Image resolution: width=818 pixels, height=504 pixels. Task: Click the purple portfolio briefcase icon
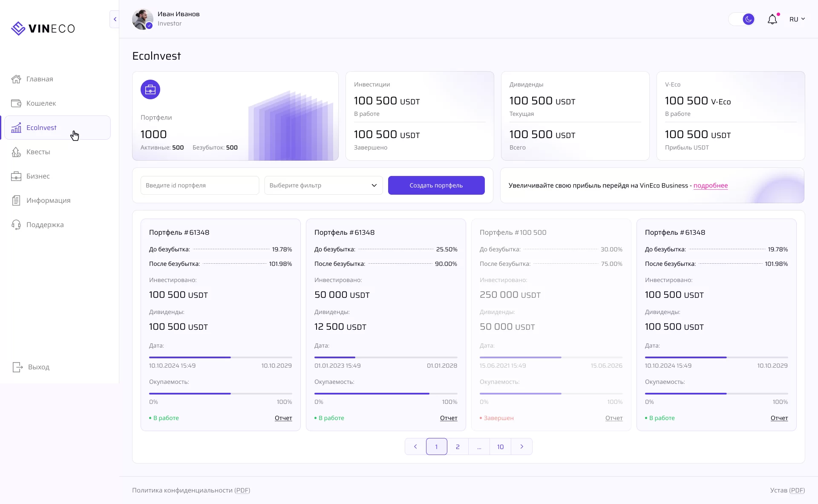coord(150,90)
